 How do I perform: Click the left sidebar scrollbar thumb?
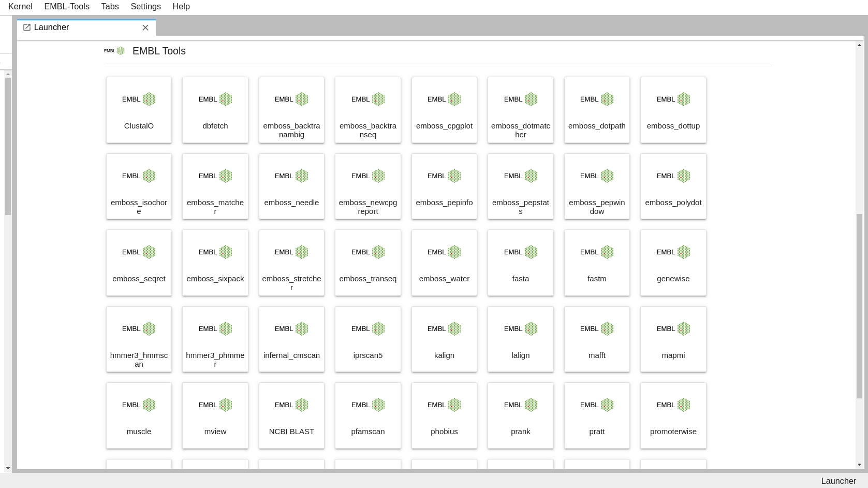[x=8, y=146]
